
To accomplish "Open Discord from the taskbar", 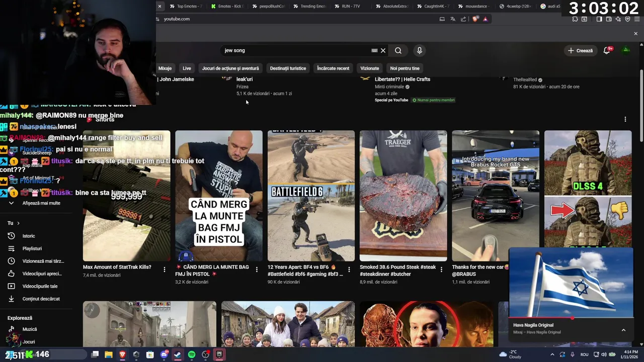I will point(164,354).
